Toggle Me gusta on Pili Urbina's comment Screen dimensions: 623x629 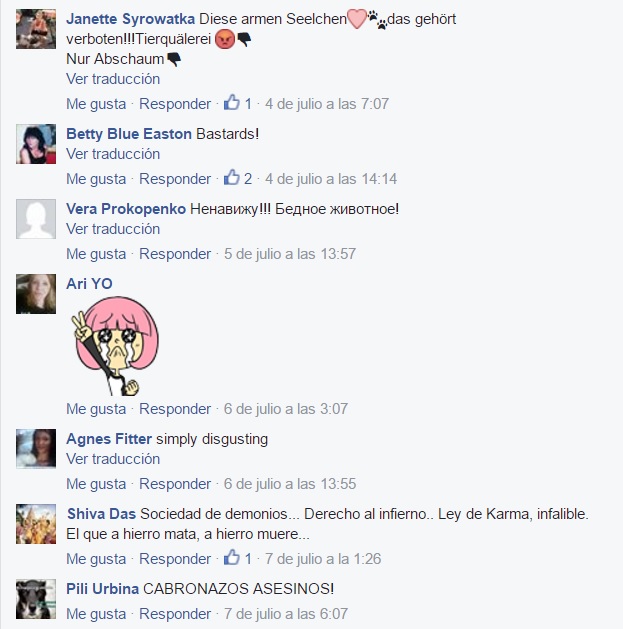(x=96, y=614)
